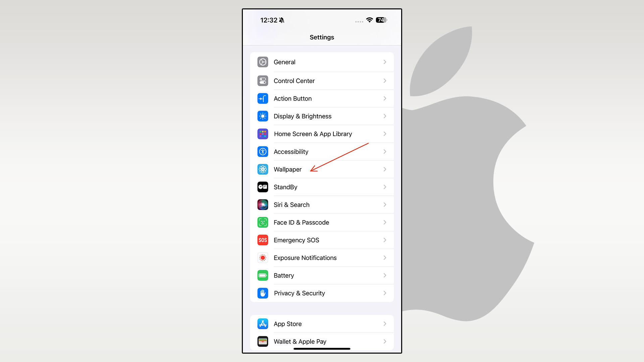The width and height of the screenshot is (644, 362).
Task: Open Wallpaper settings
Action: 322,169
